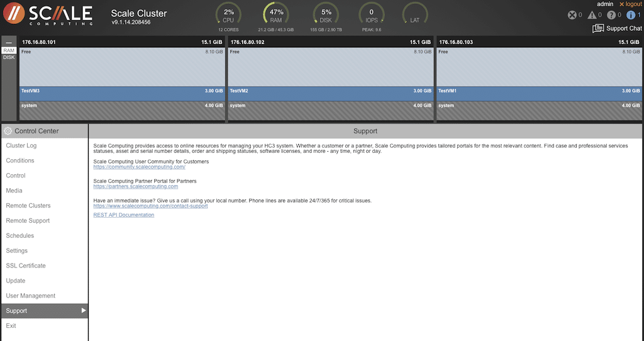Click the 21.2 GiB / 45.3 GiB label

[276, 30]
